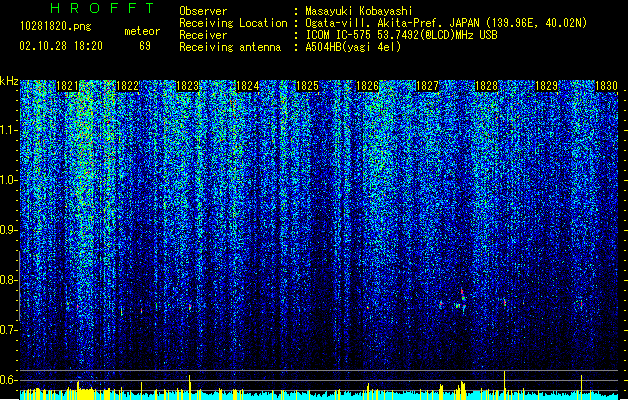
Task: Click the 1821 time marker
Action: click(x=67, y=86)
